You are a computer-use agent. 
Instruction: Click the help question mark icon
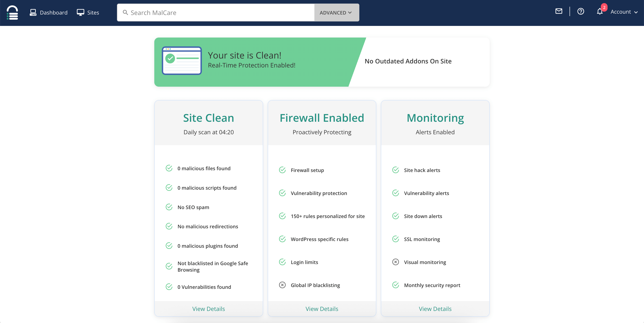click(x=580, y=11)
